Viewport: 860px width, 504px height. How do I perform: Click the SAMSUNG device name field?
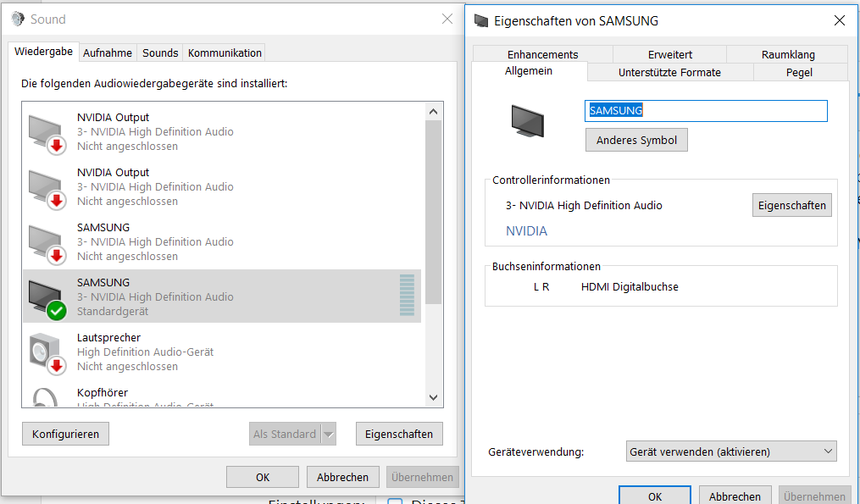tap(706, 111)
